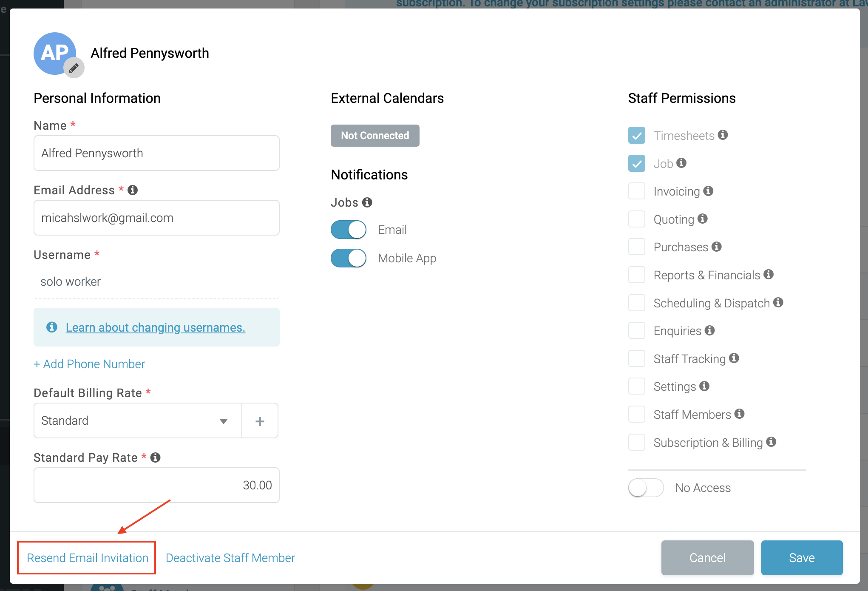Toggle the Mobile App notifications switch

[349, 258]
